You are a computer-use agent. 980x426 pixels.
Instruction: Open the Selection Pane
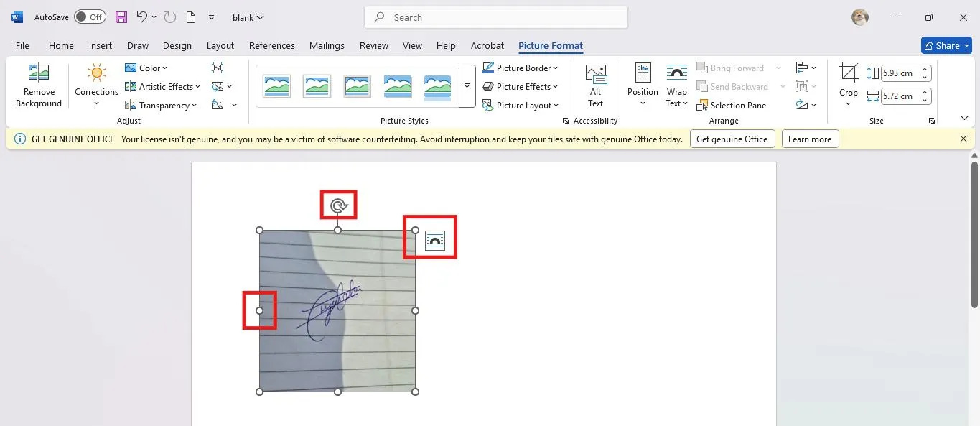pos(731,106)
